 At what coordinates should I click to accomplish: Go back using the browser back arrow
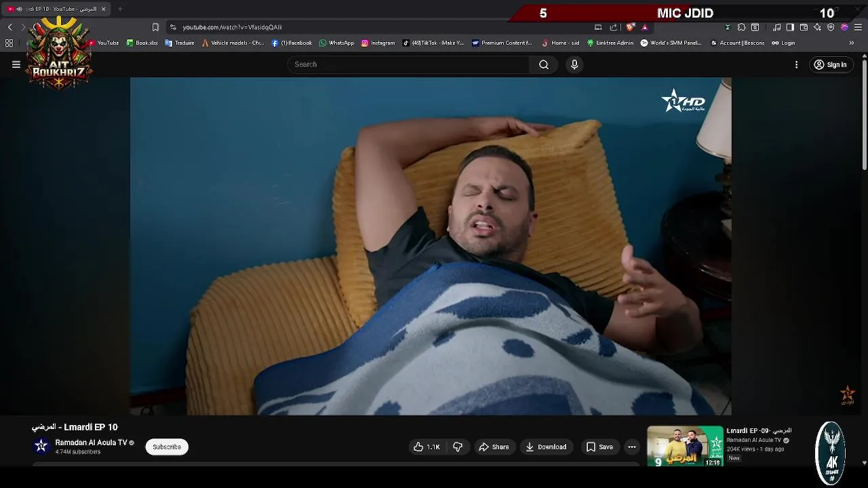point(9,27)
